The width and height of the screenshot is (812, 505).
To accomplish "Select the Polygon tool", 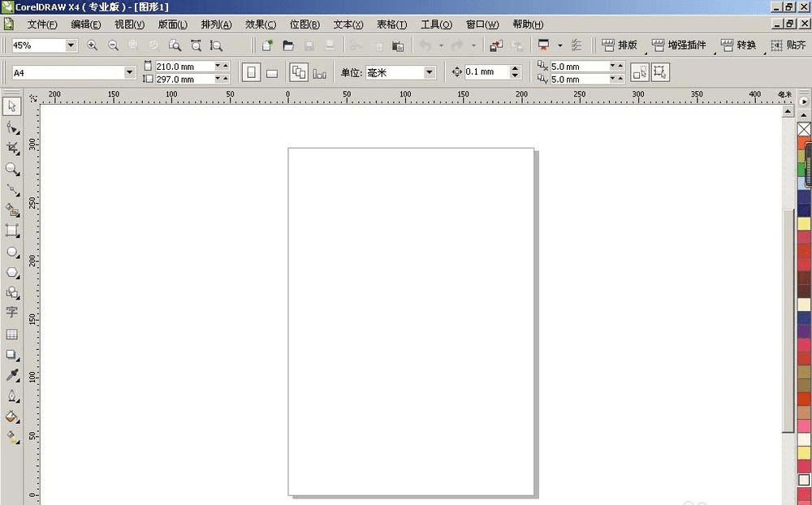I will tap(12, 273).
